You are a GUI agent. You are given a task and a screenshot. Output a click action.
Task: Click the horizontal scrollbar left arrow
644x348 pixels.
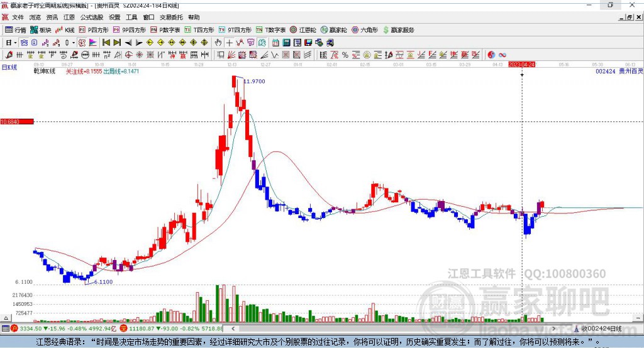coord(233,329)
